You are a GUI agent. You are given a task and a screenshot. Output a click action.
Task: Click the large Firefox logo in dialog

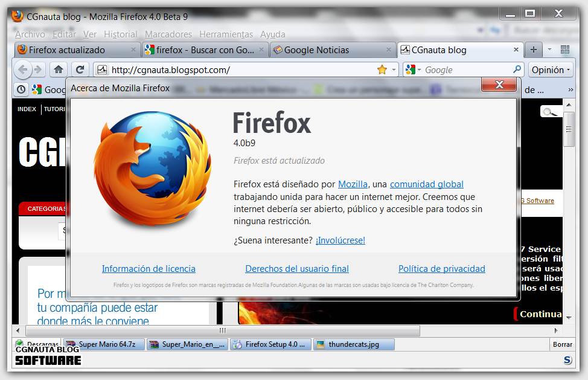tap(152, 169)
